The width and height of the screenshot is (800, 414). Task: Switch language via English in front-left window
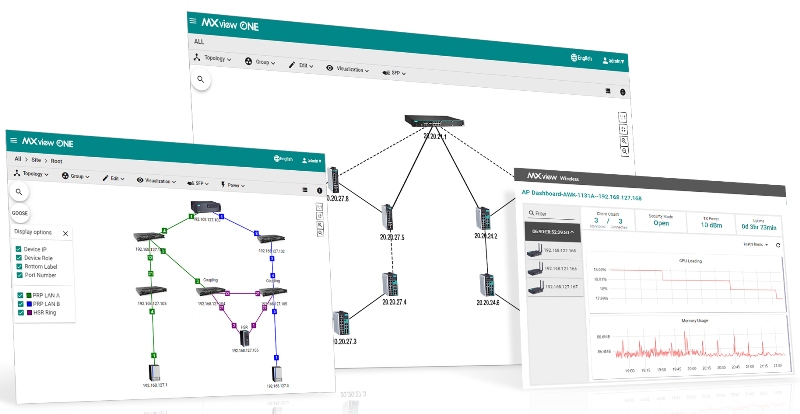point(283,159)
